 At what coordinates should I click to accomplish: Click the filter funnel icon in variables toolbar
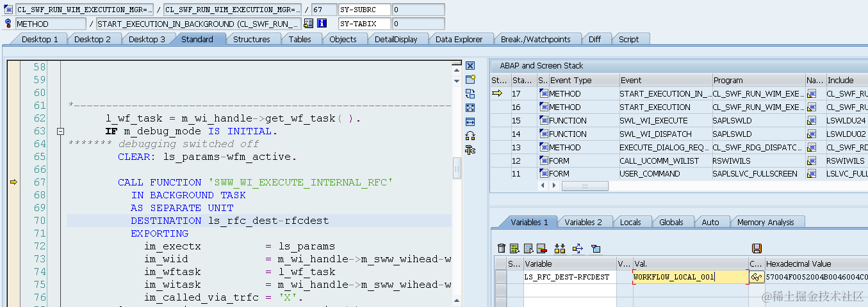click(595, 248)
